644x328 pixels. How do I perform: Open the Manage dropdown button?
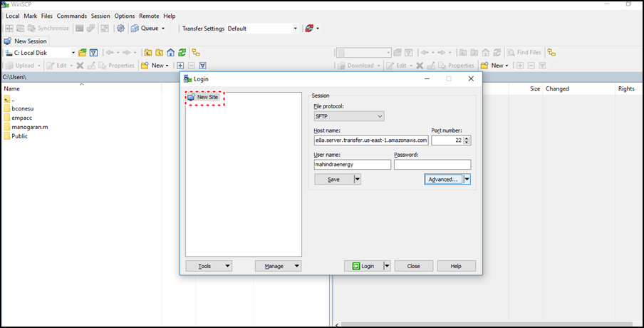[x=278, y=266]
